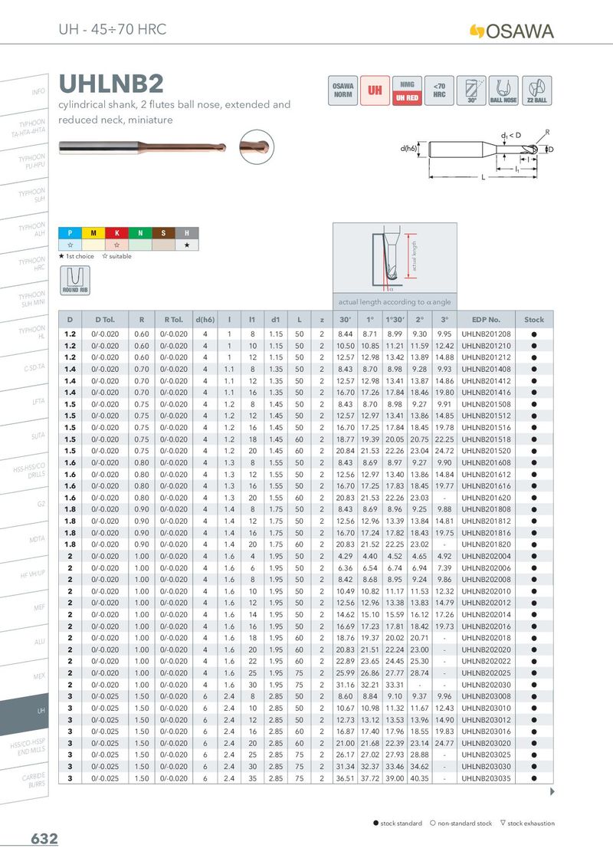Click the end mill product photo
This screenshot has width=613, height=868.
(x=143, y=147)
